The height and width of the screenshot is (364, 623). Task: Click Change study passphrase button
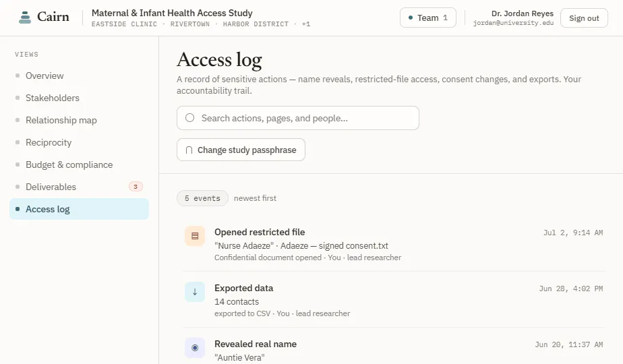tap(241, 150)
